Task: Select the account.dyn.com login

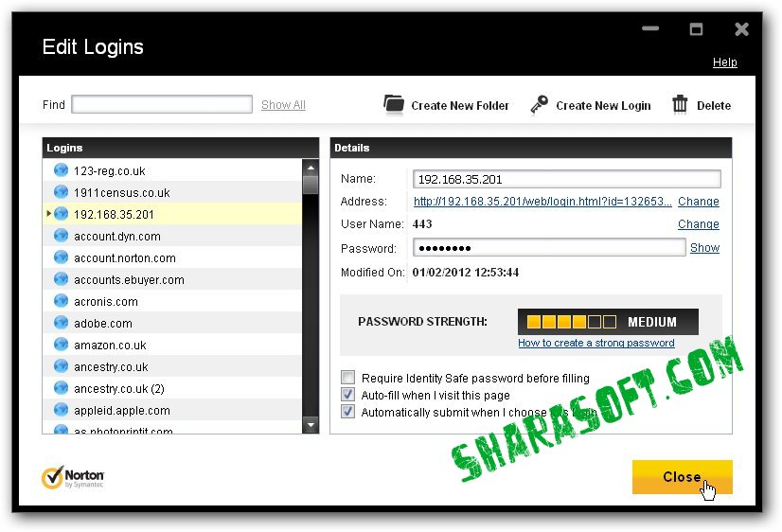Action: click(172, 236)
